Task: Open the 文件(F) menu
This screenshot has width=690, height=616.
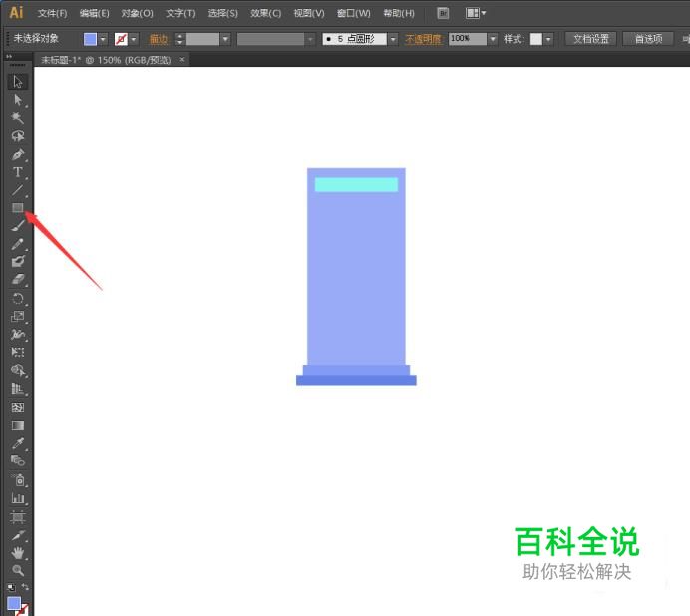Action: pyautogui.click(x=52, y=13)
